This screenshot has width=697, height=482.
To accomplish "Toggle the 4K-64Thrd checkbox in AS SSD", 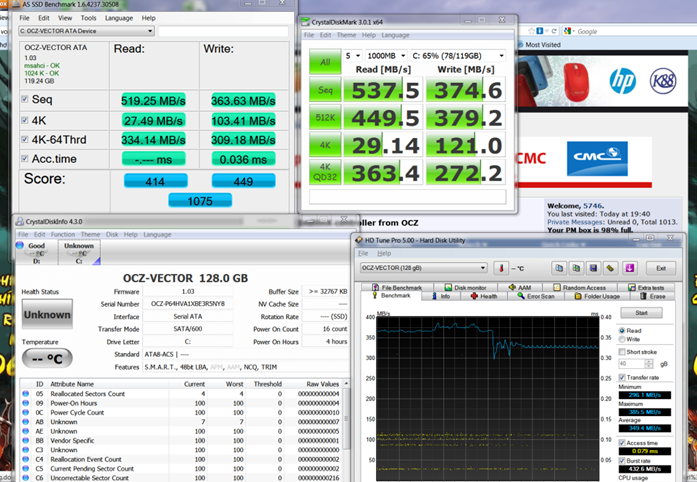I will pyautogui.click(x=25, y=139).
